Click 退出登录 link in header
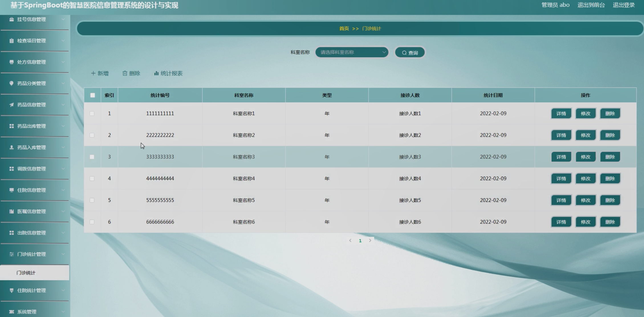 pyautogui.click(x=623, y=5)
